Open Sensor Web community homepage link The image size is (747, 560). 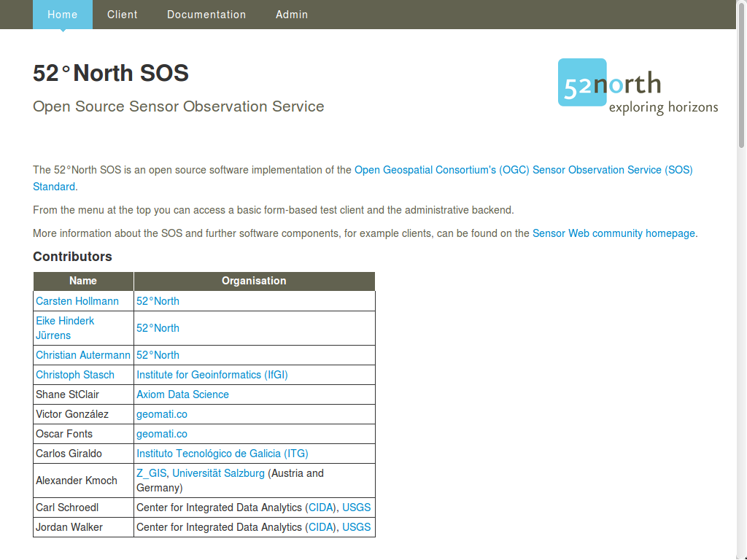[x=614, y=233]
